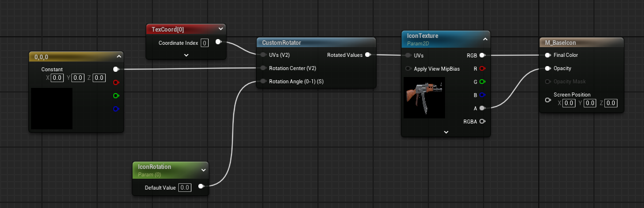Screen dimensions: 644x208
Task: Click the Rotation Angle (0-1) (S) input pin
Action: pos(263,81)
